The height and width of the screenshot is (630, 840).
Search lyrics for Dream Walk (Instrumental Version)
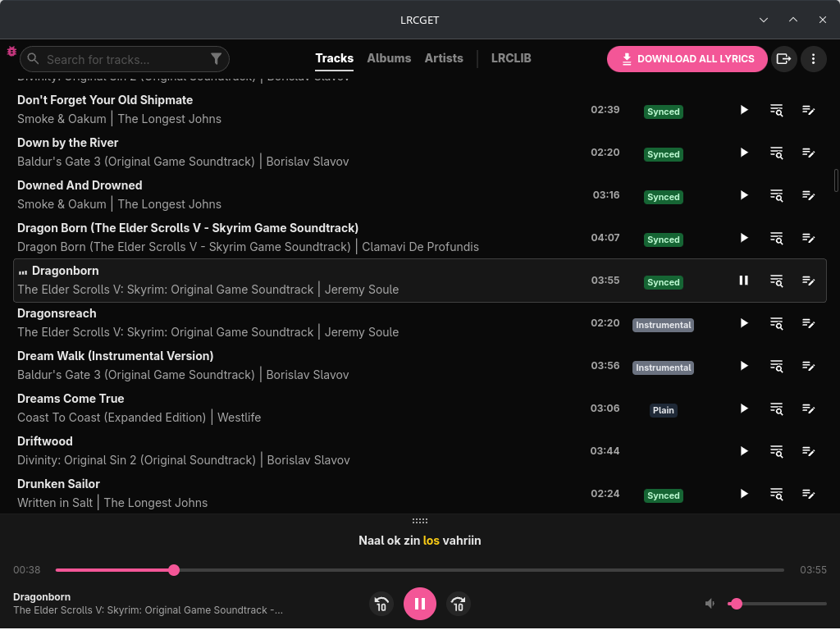776,366
